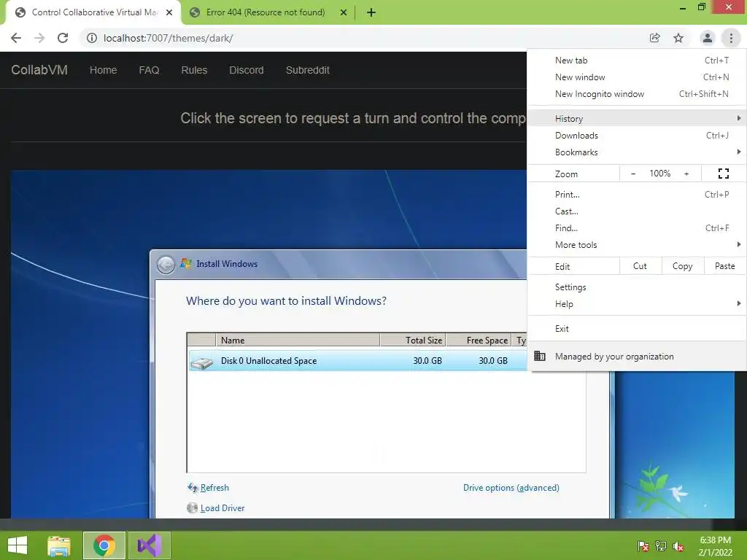Open Drive options (advanced)
The image size is (747, 560).
click(511, 488)
